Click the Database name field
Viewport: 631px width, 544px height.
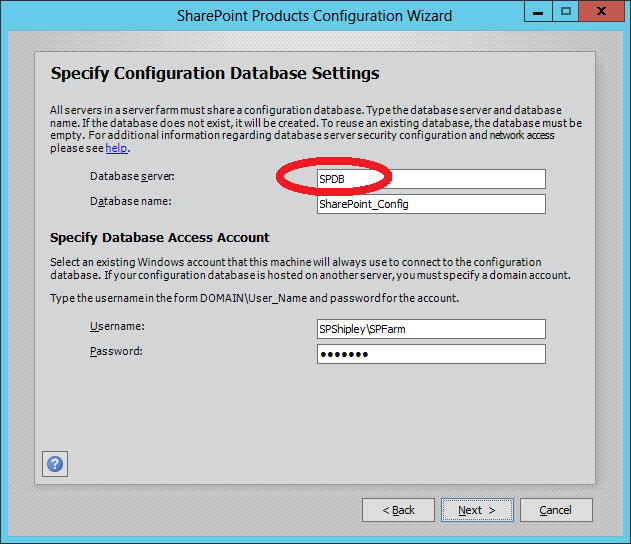coord(431,204)
